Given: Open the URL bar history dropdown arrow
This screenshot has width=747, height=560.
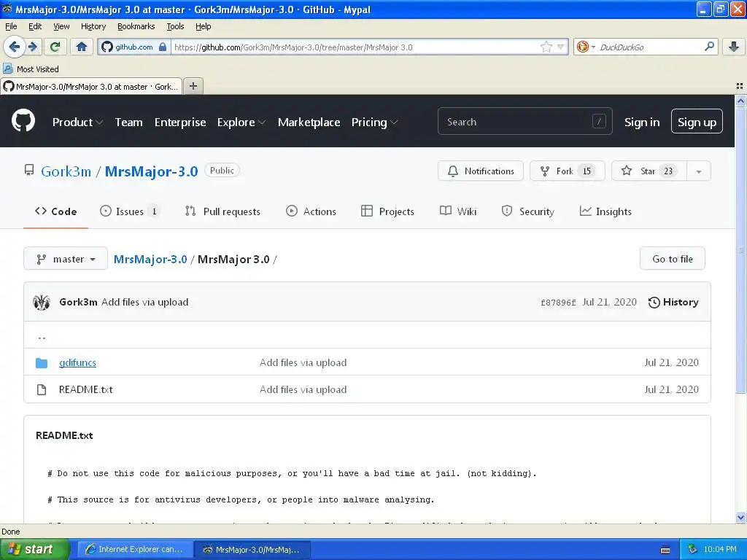Looking at the screenshot, I should pyautogui.click(x=561, y=47).
